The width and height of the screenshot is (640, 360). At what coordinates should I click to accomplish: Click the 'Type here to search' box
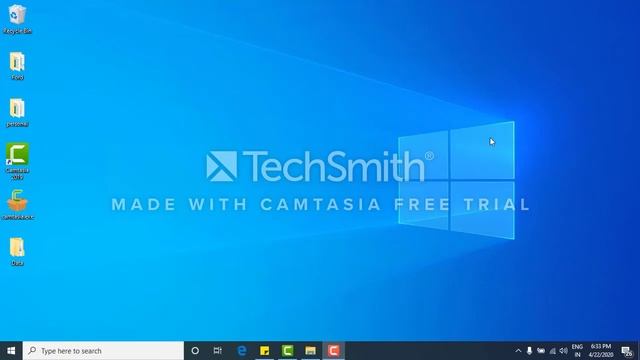pyautogui.click(x=103, y=351)
